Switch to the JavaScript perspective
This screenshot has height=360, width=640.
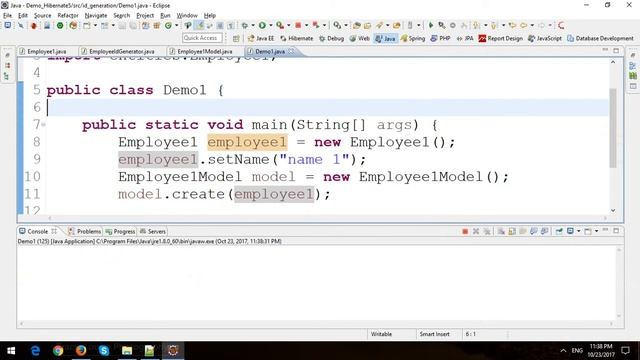click(x=545, y=38)
